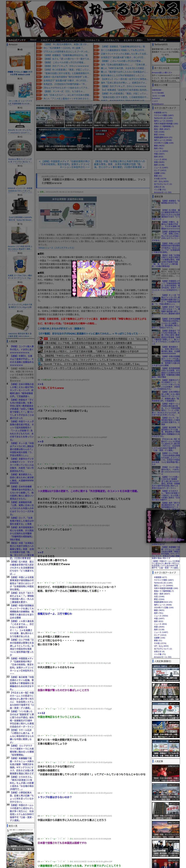
Task: Select ワロタあんてな nav item
Action: [92, 40]
